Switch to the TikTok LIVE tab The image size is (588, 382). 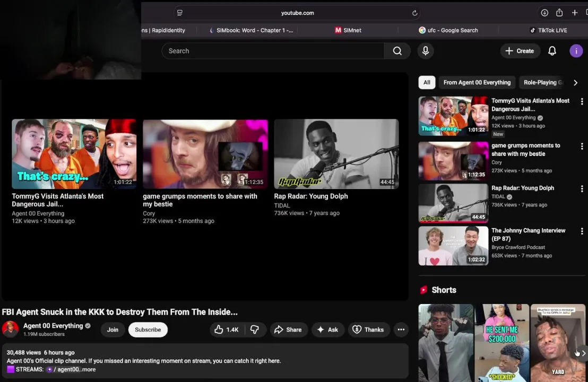click(x=548, y=30)
